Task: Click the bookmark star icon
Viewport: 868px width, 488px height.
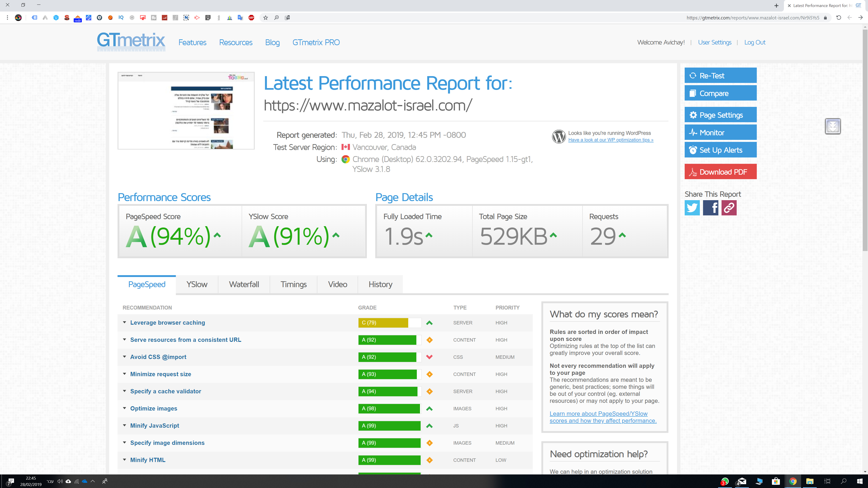Action: 266,18
